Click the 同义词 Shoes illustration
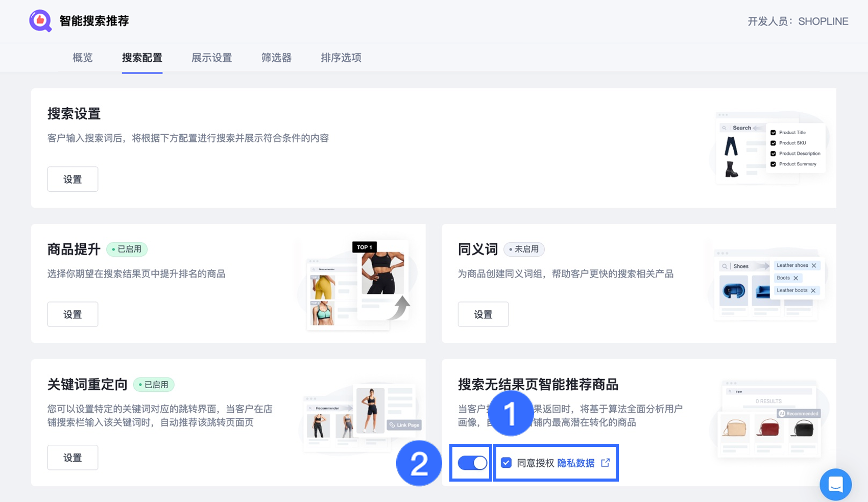The image size is (868, 502). (x=768, y=284)
